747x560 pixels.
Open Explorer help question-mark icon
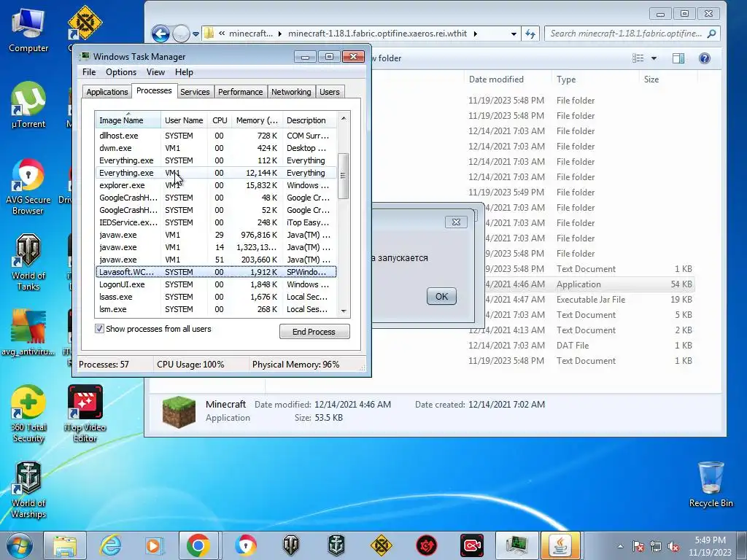pyautogui.click(x=705, y=58)
